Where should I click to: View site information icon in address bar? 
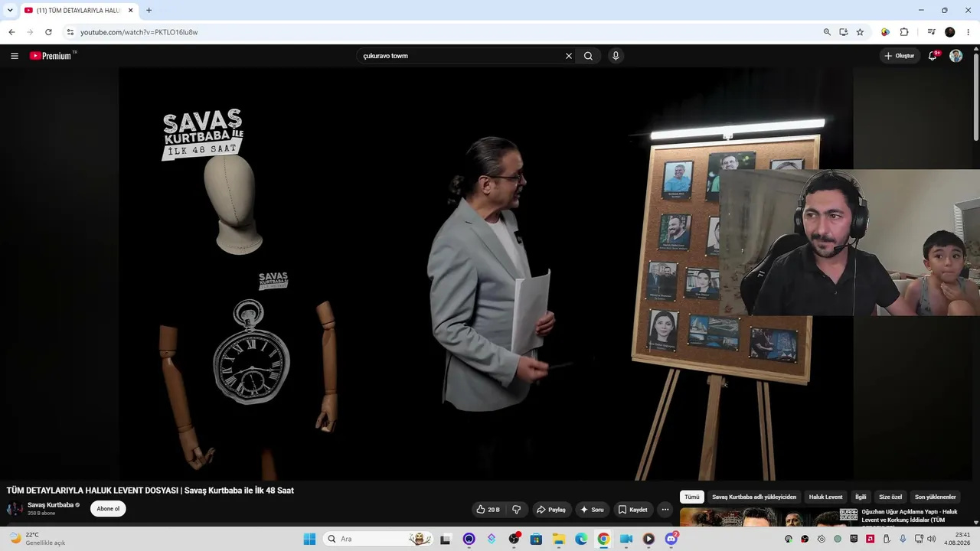pos(70,32)
